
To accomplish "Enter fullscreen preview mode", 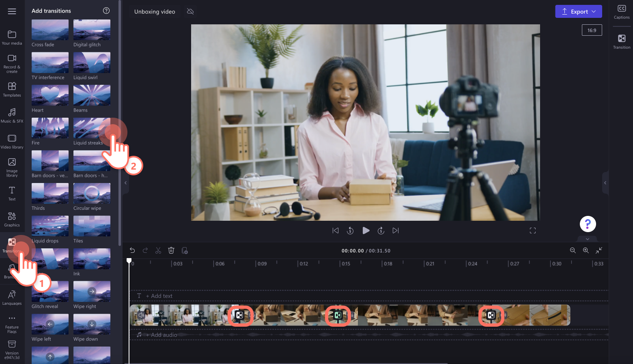I will 533,230.
